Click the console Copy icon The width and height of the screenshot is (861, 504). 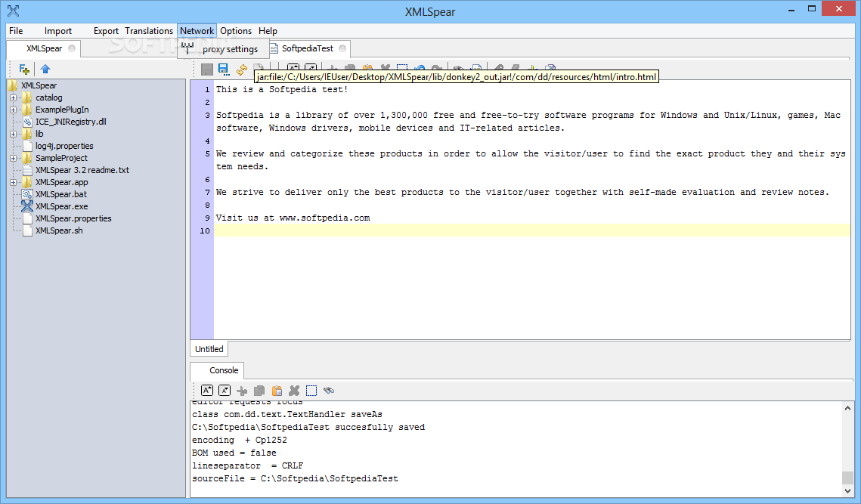point(259,391)
